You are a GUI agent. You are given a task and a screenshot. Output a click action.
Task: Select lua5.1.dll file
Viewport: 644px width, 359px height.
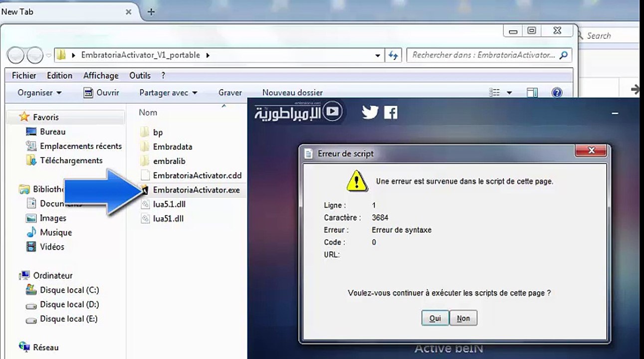click(169, 204)
